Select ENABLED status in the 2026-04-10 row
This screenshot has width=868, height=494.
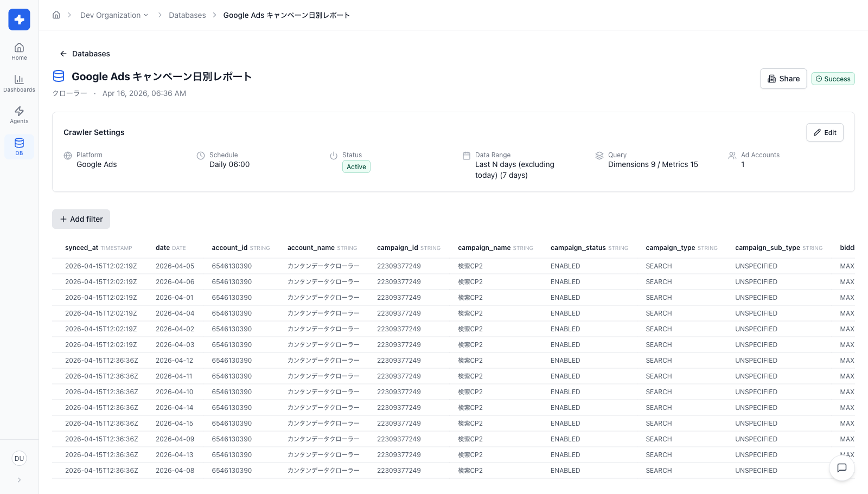565,392
